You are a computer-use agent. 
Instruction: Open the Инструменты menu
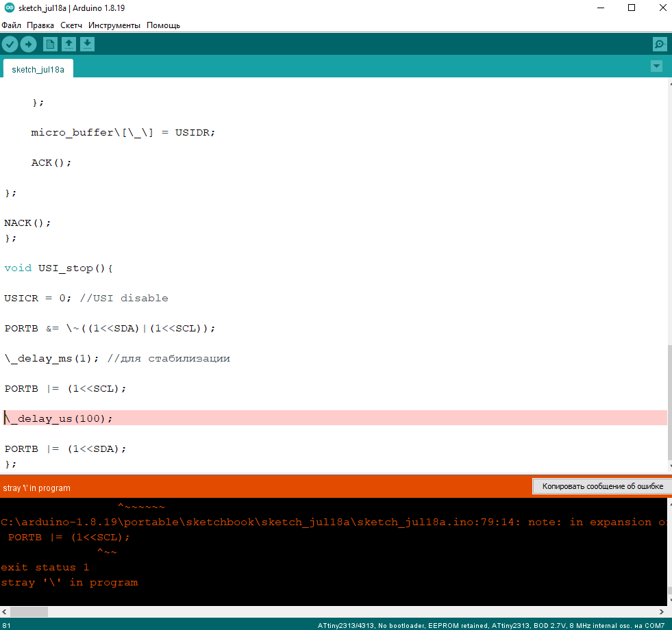114,25
